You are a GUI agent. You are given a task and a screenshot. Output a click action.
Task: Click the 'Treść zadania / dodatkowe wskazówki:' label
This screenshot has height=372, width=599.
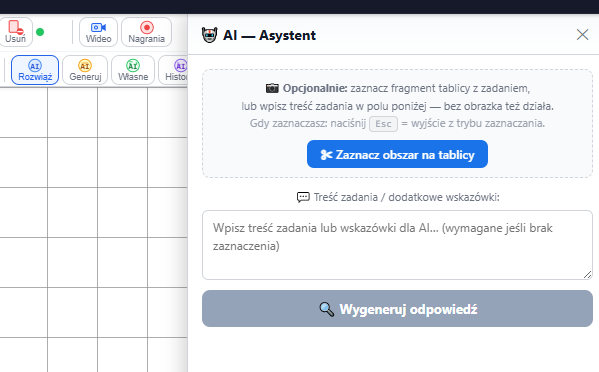[x=406, y=197]
